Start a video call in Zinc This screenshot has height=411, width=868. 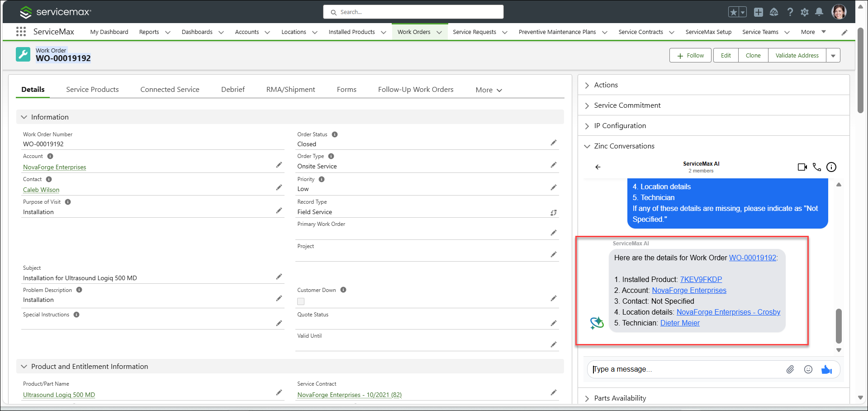802,167
